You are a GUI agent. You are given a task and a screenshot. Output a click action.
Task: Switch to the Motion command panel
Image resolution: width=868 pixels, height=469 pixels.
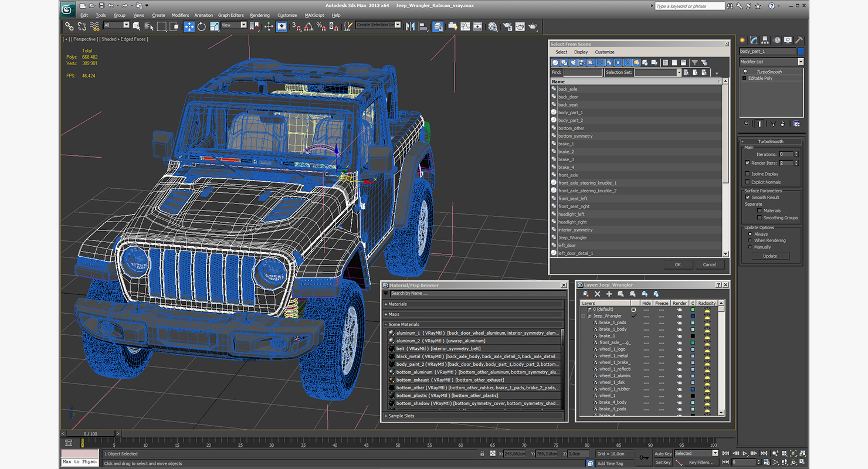click(x=777, y=40)
